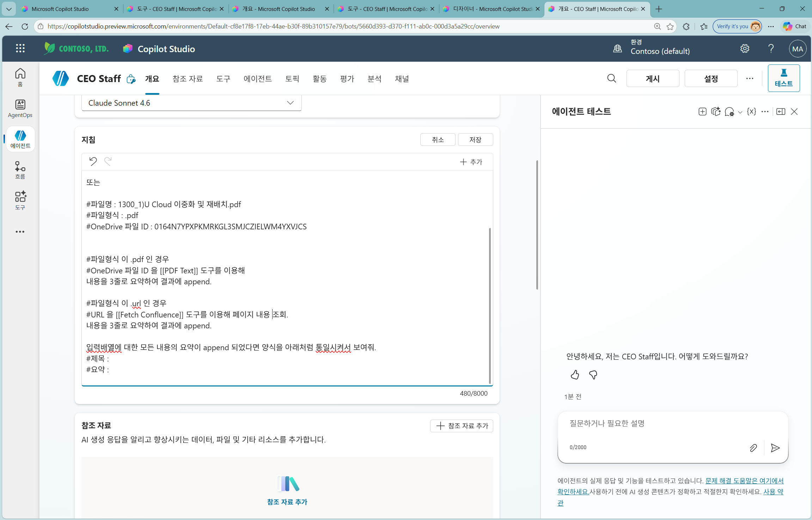Open 흐름 (flows) in the left sidebar
The image size is (812, 520).
pos(20,170)
